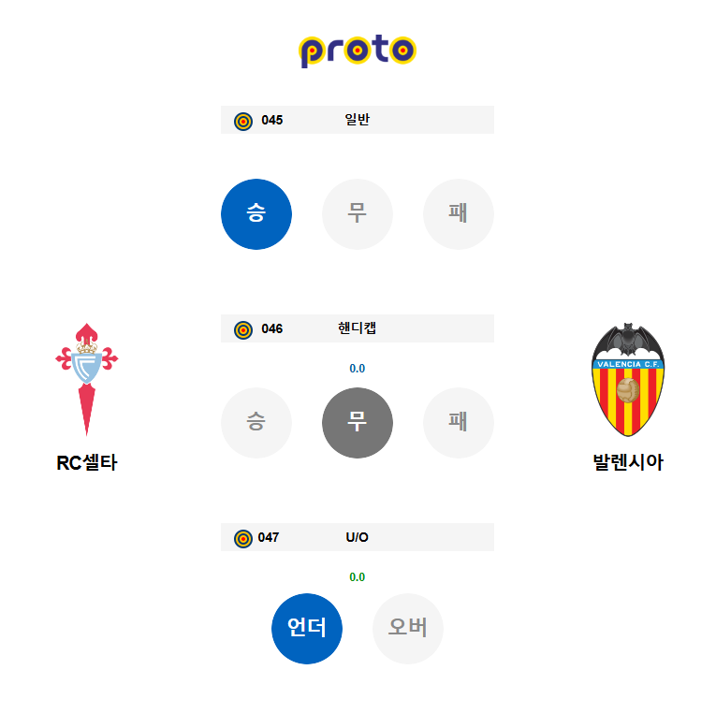Select the blue 언더 (under) button
Viewport: 716px width, 728px height.
point(307,629)
